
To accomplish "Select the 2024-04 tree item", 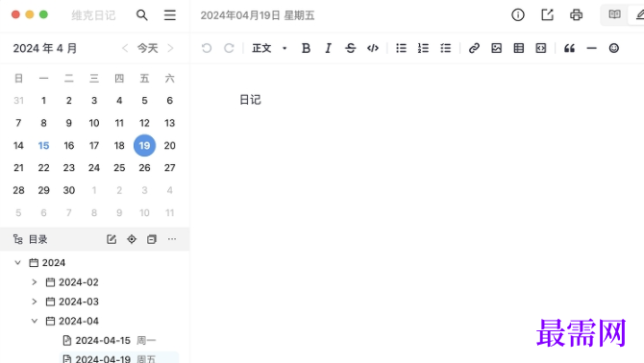I will 72,321.
